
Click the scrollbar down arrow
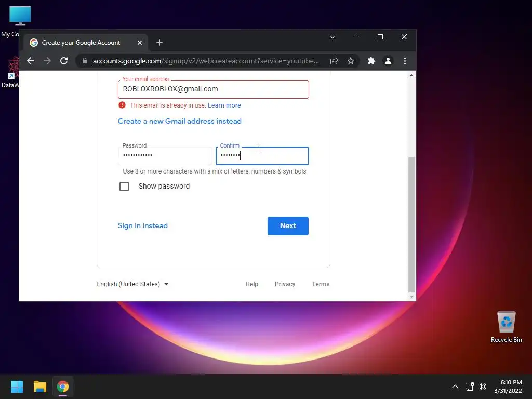(x=411, y=297)
